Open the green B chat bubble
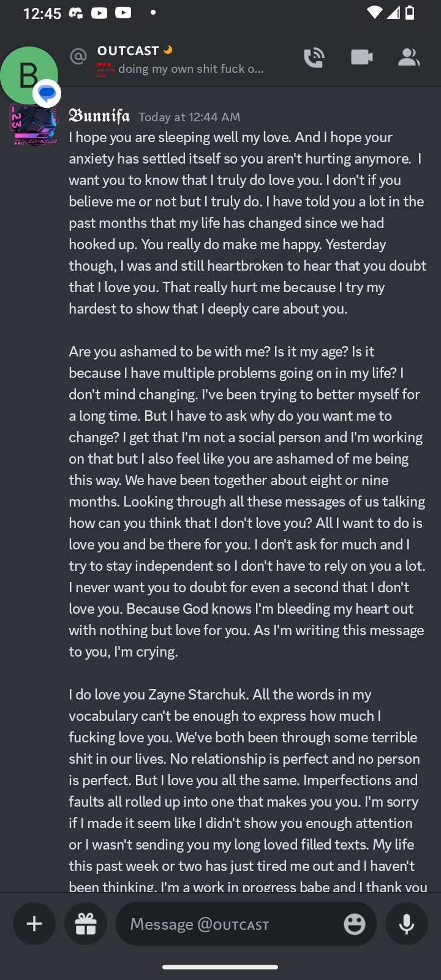 [28, 75]
